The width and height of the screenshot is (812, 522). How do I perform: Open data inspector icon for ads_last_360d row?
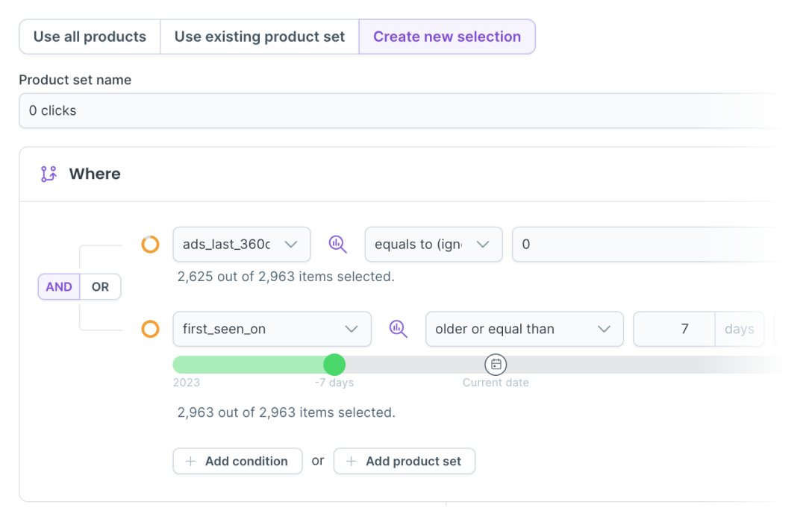pyautogui.click(x=338, y=244)
